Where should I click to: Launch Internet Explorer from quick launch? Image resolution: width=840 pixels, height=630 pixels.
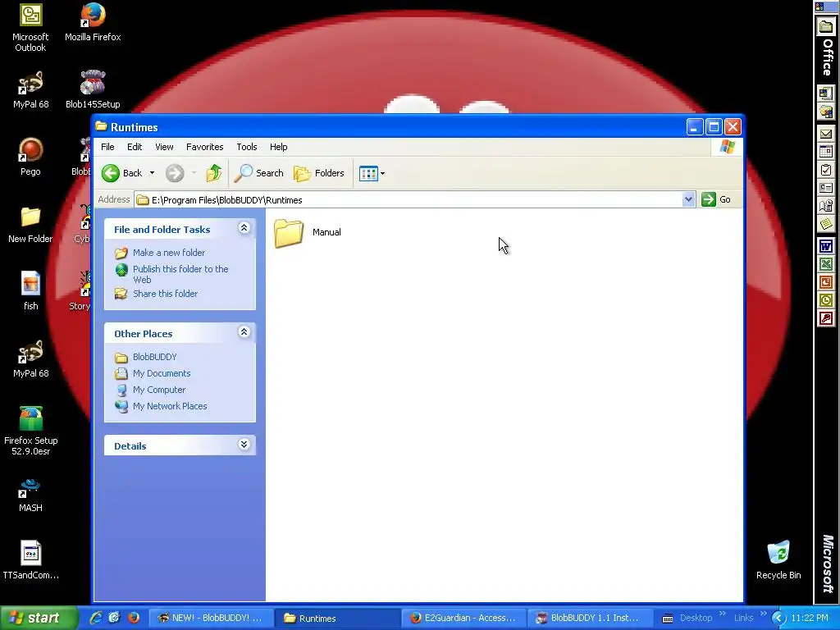point(96,618)
